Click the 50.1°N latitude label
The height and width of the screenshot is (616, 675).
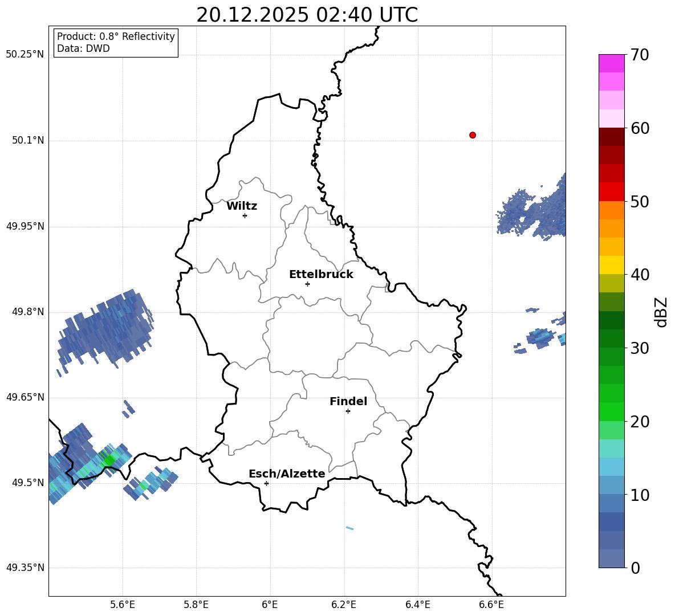pos(28,140)
